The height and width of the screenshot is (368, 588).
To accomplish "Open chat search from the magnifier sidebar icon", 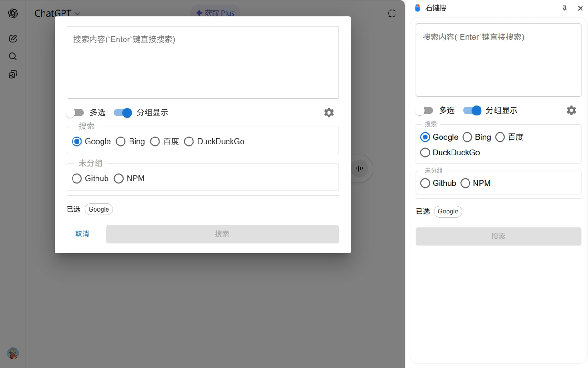I will 13,57.
